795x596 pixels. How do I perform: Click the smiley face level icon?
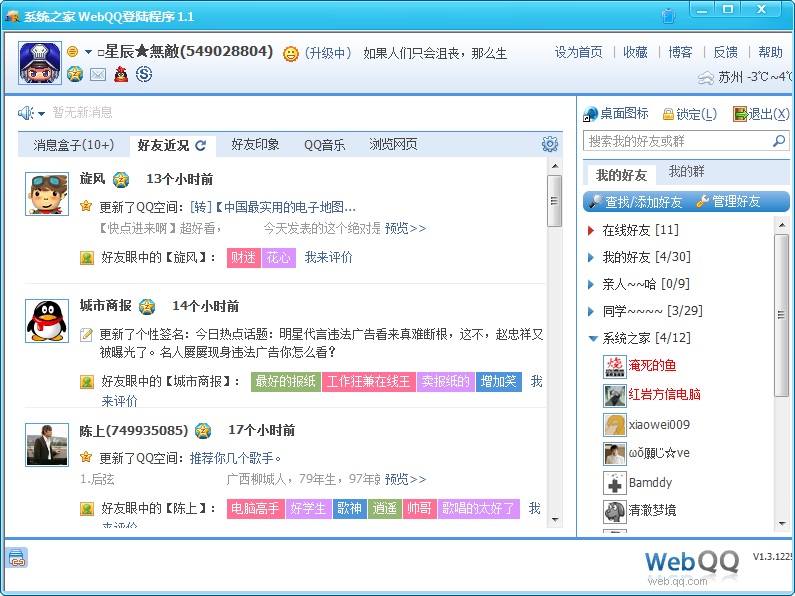click(291, 53)
